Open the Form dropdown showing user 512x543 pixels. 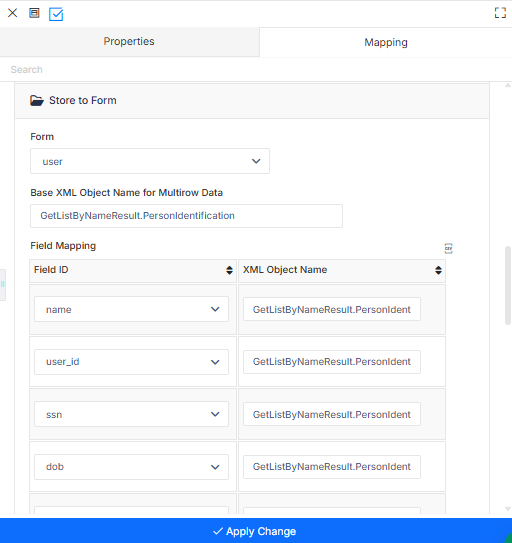click(x=150, y=161)
